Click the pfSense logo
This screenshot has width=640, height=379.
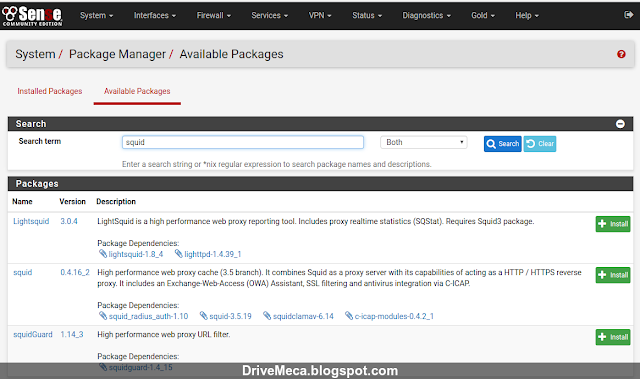click(x=32, y=16)
